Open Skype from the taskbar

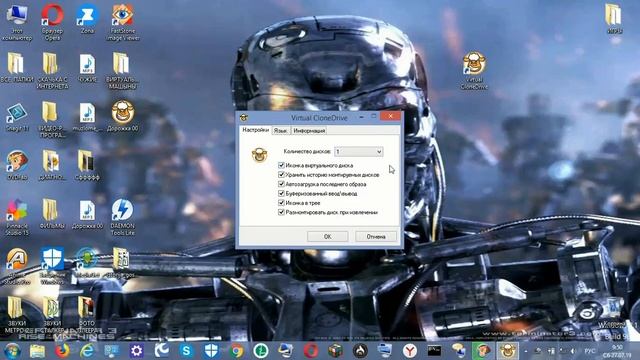[187, 351]
